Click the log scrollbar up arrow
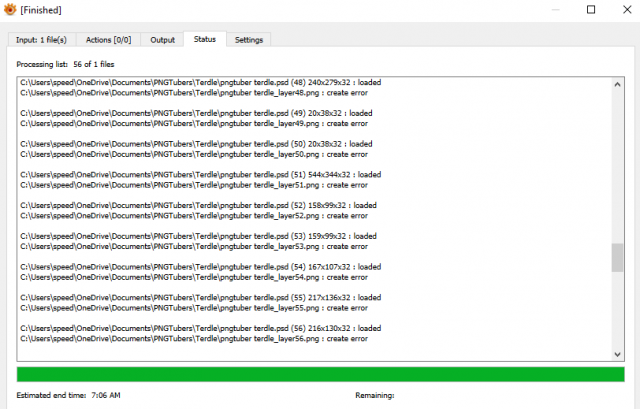The height and width of the screenshot is (409, 640). (x=618, y=84)
